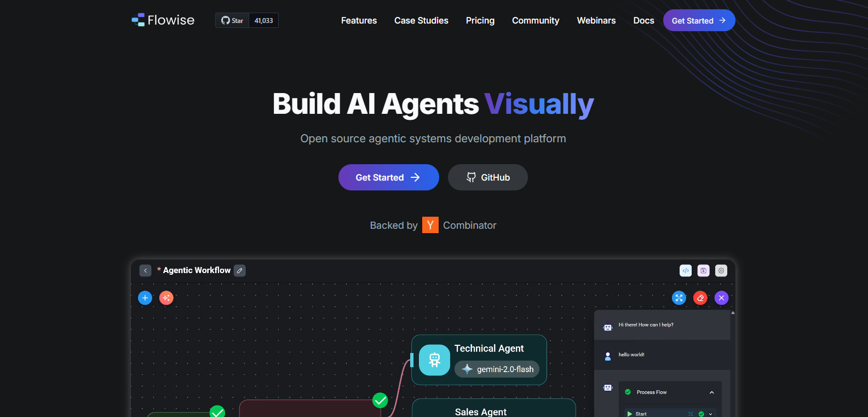Open the workflow settings gear
868x417 pixels.
point(721,270)
